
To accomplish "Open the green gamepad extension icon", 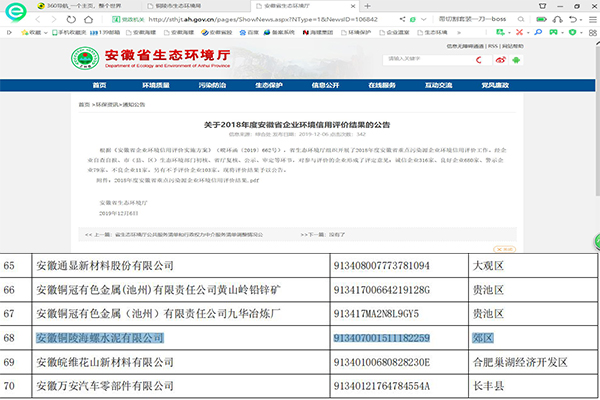I will click(x=553, y=32).
